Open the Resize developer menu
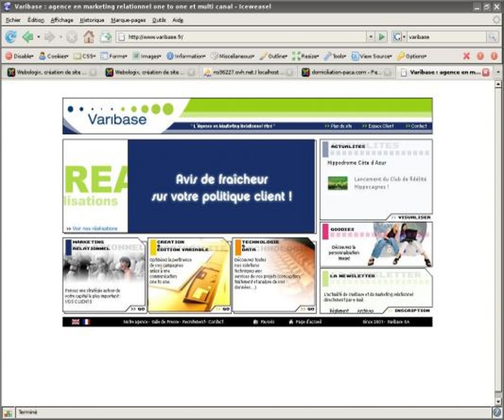 (305, 56)
